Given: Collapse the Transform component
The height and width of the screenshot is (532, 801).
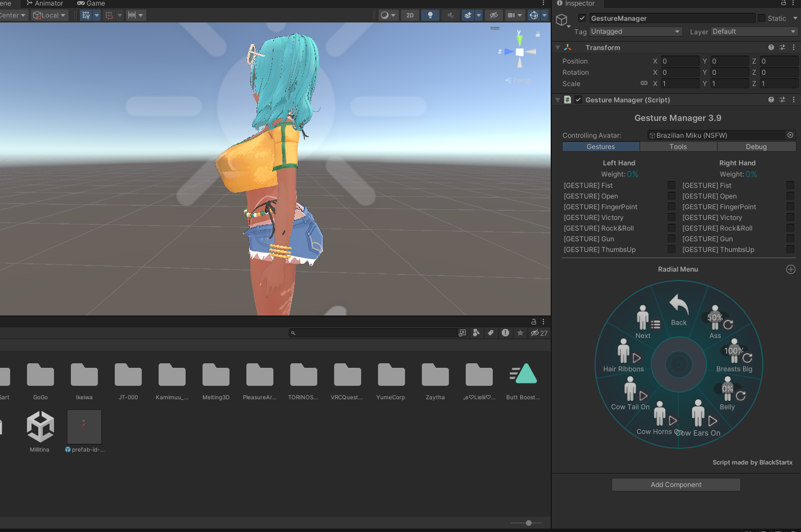Looking at the screenshot, I should click(x=558, y=48).
